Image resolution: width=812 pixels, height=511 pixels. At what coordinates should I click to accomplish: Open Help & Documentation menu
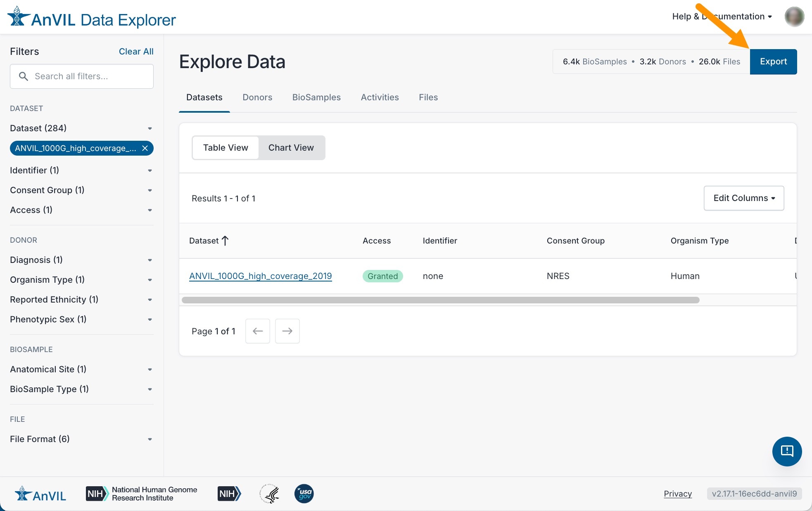722,17
